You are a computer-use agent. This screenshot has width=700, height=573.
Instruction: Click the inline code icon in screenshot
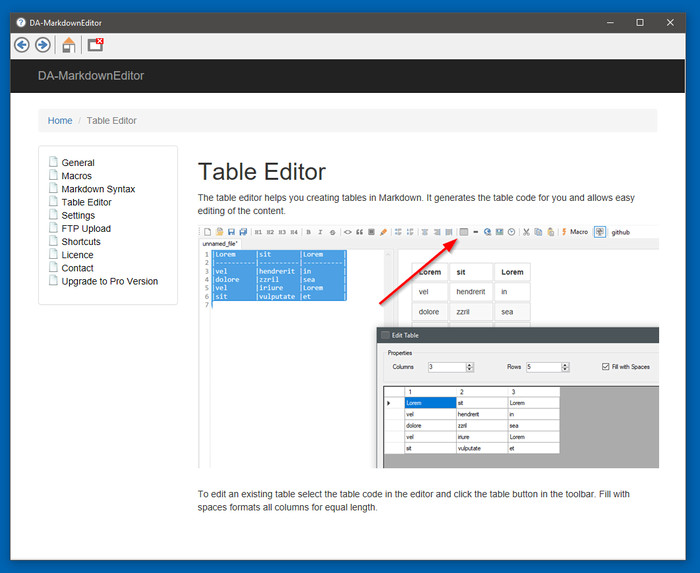click(347, 232)
